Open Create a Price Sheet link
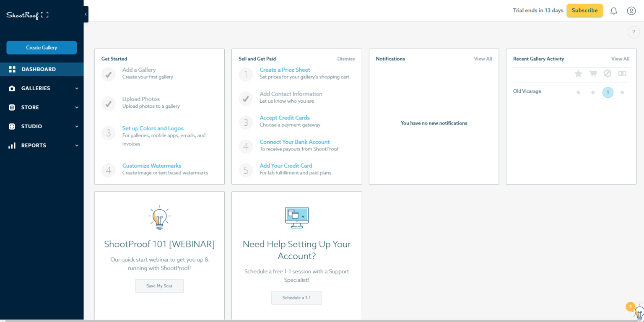This screenshot has height=322, width=644. pos(285,70)
